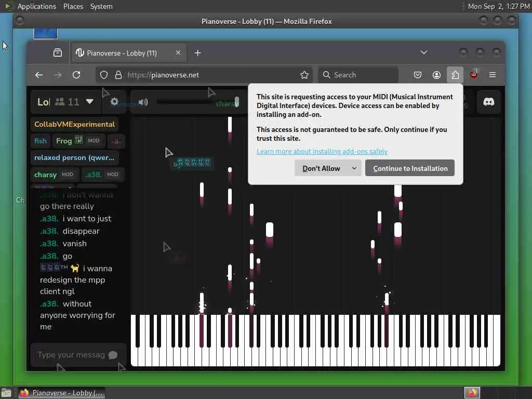Open the tracking protection shield icon
Viewport: 532px width, 399px height.
tap(104, 75)
